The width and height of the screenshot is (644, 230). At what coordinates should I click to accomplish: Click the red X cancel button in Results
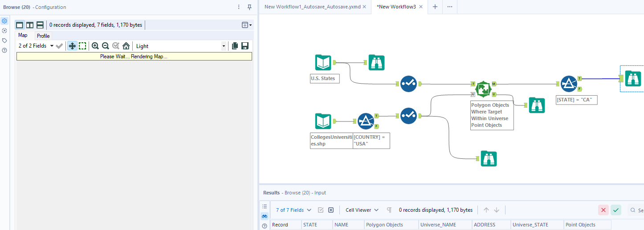[603, 210]
